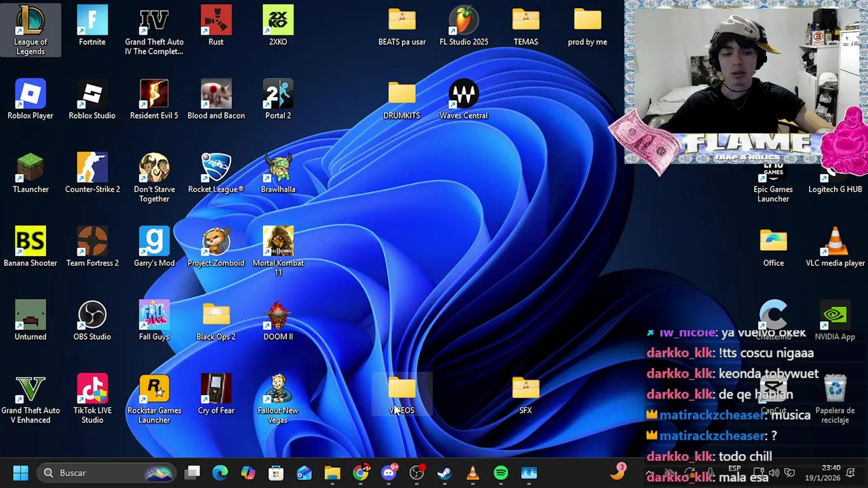Click the Banana Shooter icon
Viewport: 868px width, 488px height.
click(x=31, y=247)
